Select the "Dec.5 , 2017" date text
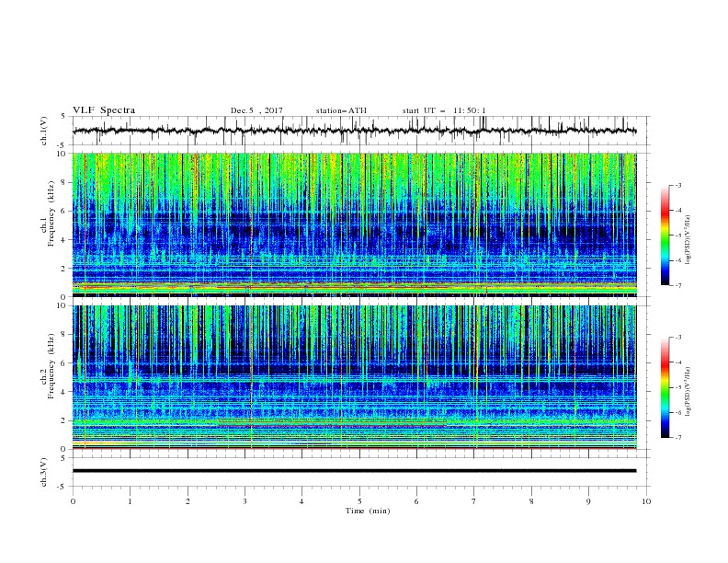The width and height of the screenshot is (728, 563). (256, 110)
